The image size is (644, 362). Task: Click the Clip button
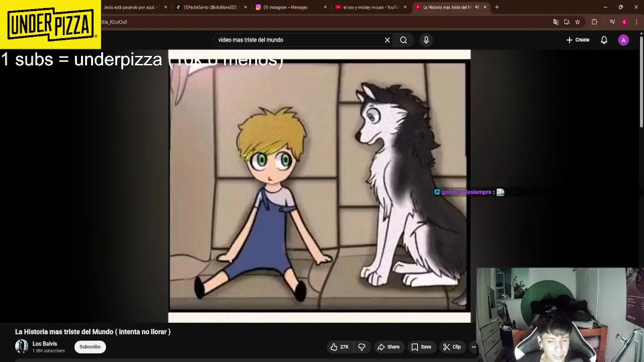point(452,347)
